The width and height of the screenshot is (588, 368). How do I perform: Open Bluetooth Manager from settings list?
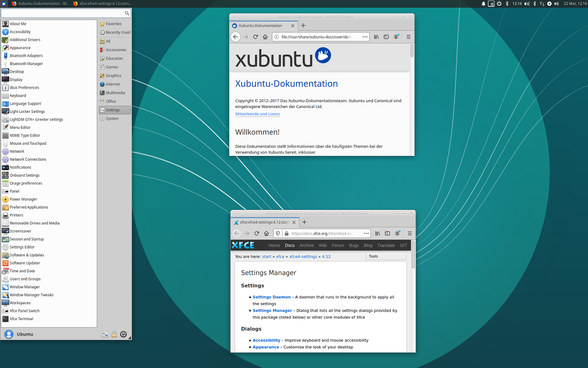pos(26,64)
